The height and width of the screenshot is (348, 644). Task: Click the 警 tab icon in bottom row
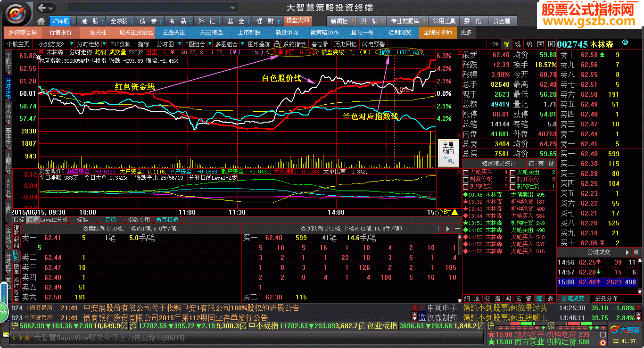[528, 298]
